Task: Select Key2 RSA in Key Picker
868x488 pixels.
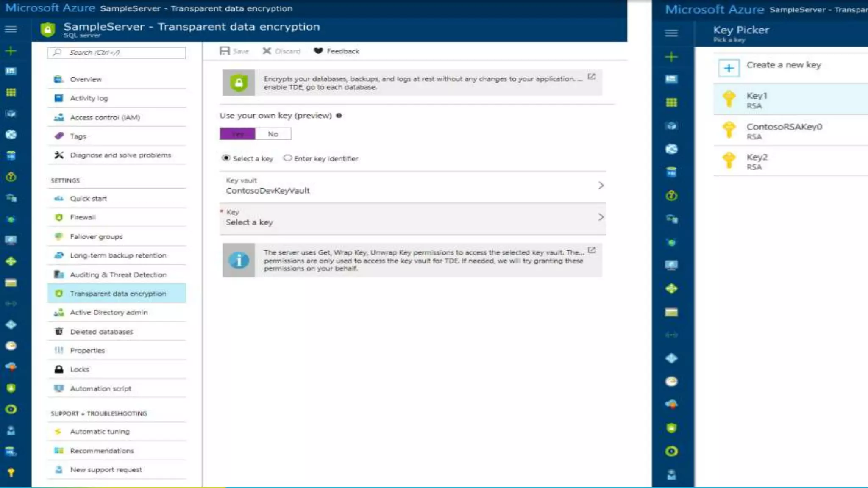Action: (x=791, y=161)
